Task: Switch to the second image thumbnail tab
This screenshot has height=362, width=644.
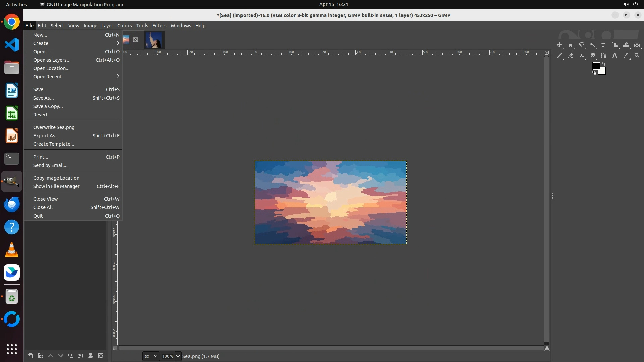Action: (154, 40)
